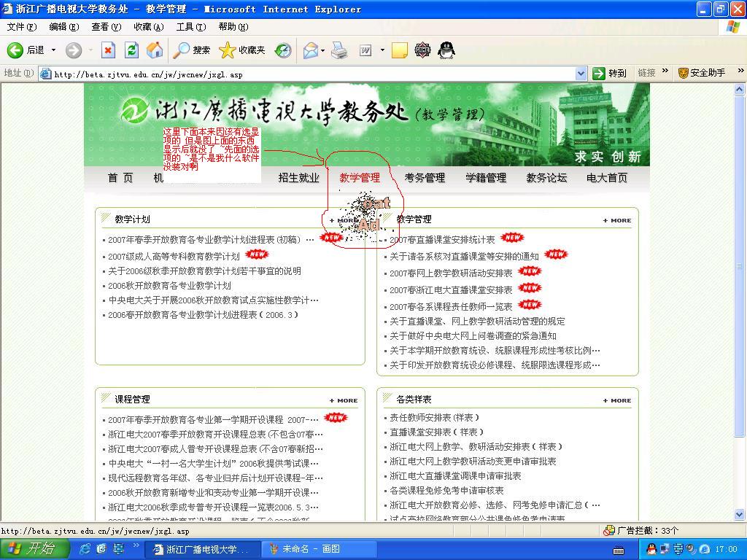Open 浙江电大直播课堂调课申请审批表 link
The height and width of the screenshot is (560, 747).
point(455,475)
